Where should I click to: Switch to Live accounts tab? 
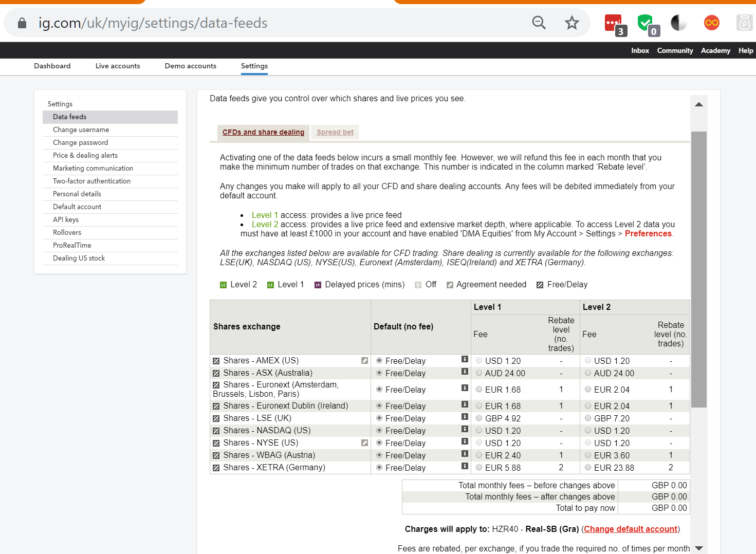pyautogui.click(x=118, y=66)
